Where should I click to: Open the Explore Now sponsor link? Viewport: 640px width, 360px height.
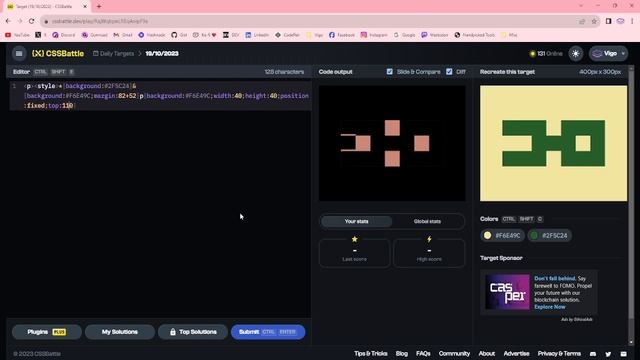pyautogui.click(x=550, y=307)
